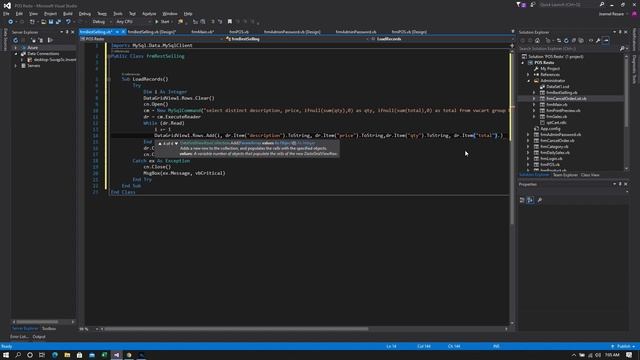Select frmCategory.vb in Solution Explorer
The image size is (640, 360).
(554, 147)
